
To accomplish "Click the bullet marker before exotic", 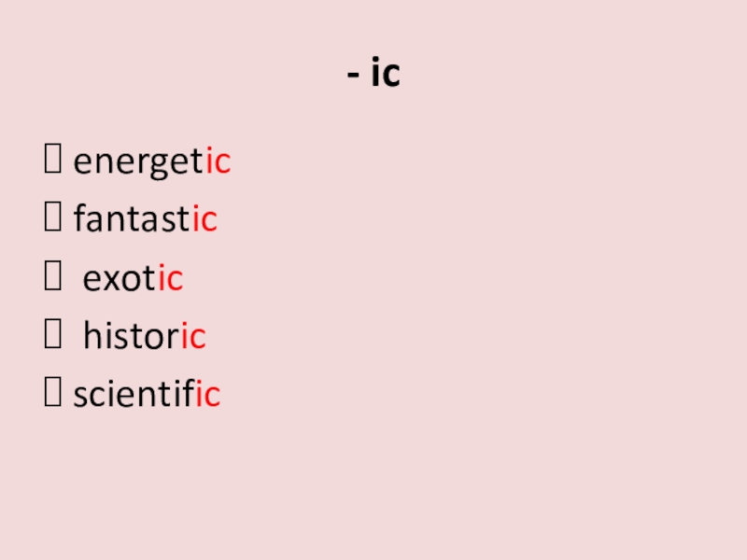I will (x=55, y=279).
